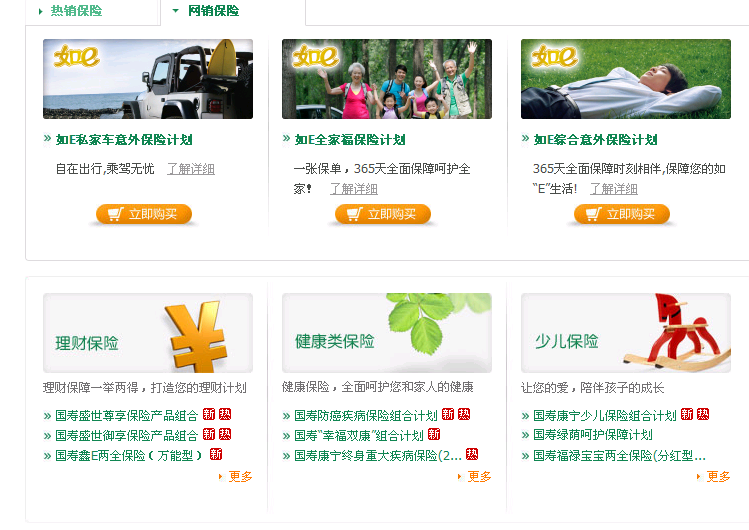This screenshot has width=749, height=530.
Task: Click the 热 badge beside 国寿康宁少儿保险
Action: pyautogui.click(x=703, y=414)
